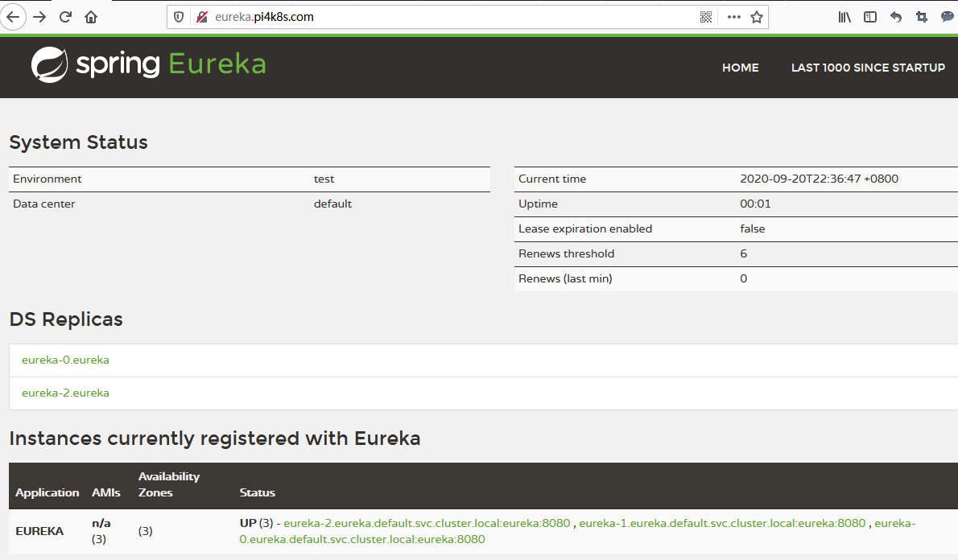Click the tracking protection shield icon
Image resolution: width=958 pixels, height=560 pixels.
179,17
